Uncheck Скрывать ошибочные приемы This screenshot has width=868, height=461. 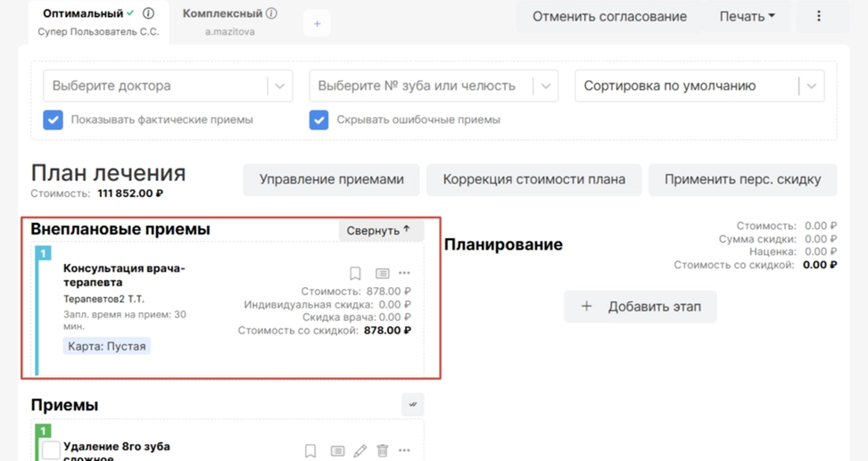coord(319,119)
